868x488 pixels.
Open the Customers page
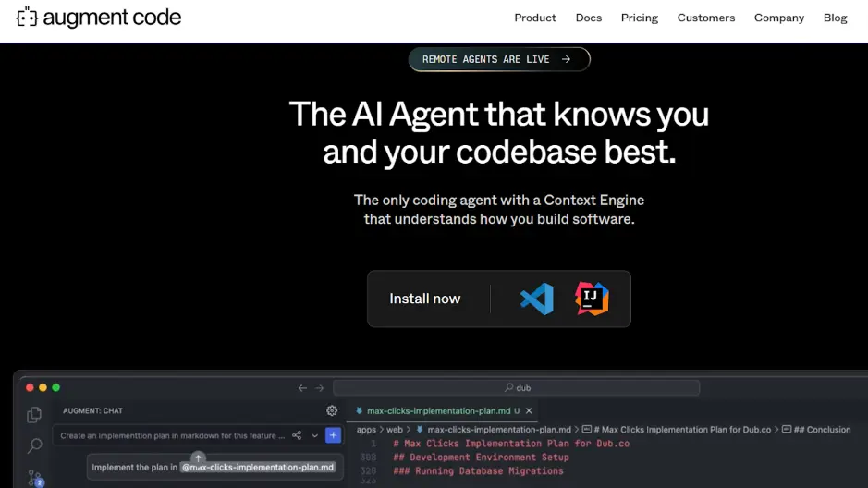(706, 18)
